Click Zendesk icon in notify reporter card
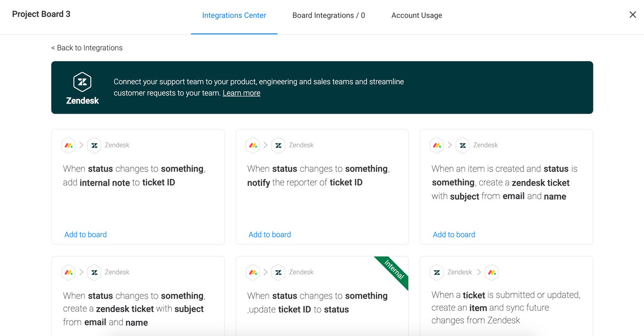The height and width of the screenshot is (336, 644). [x=278, y=145]
